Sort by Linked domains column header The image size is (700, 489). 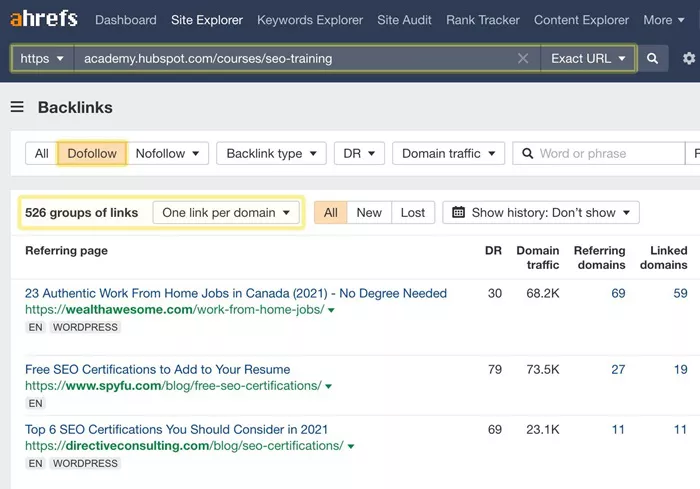point(663,258)
